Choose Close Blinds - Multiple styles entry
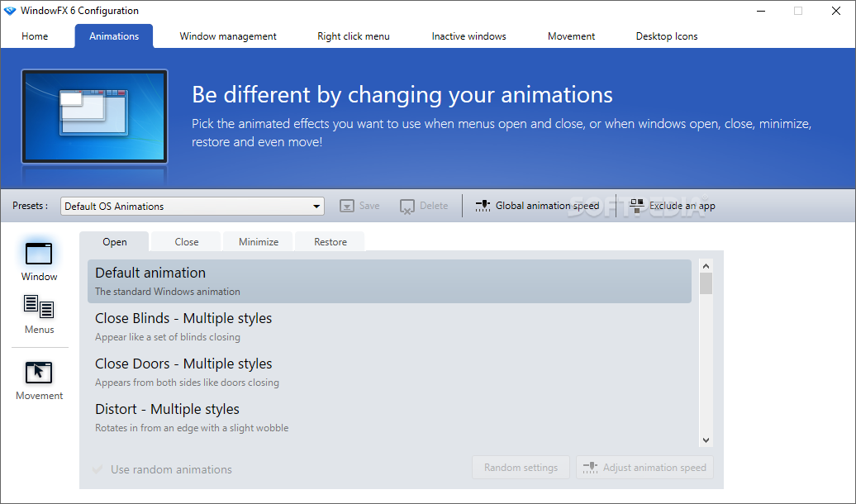Viewport: 856px width, 504px height. tap(389, 326)
